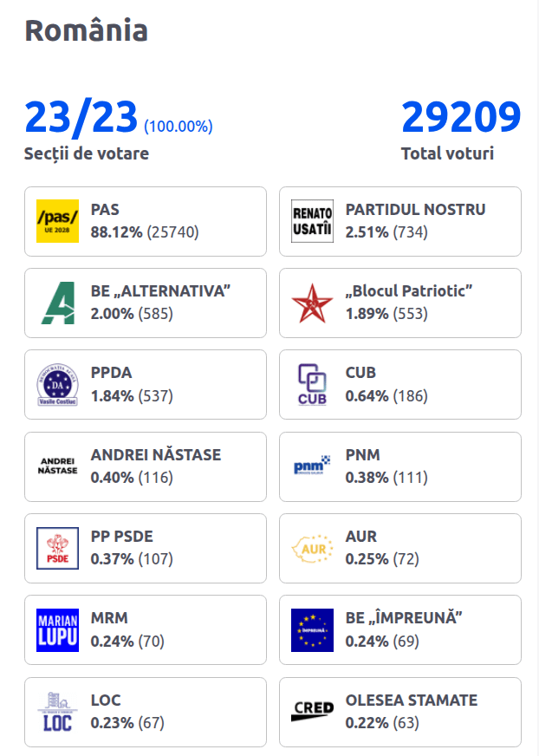Click the Renato Usatîi party logo

313,221
